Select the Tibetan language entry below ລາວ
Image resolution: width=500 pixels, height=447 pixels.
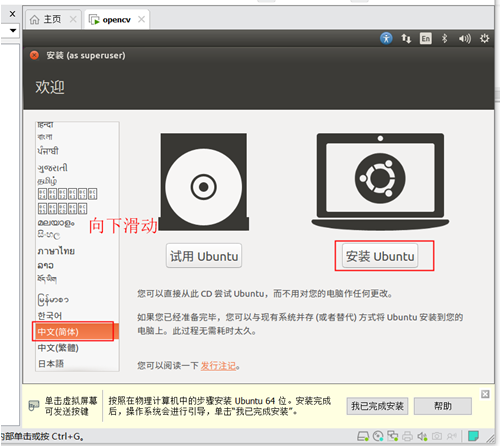click(77, 279)
